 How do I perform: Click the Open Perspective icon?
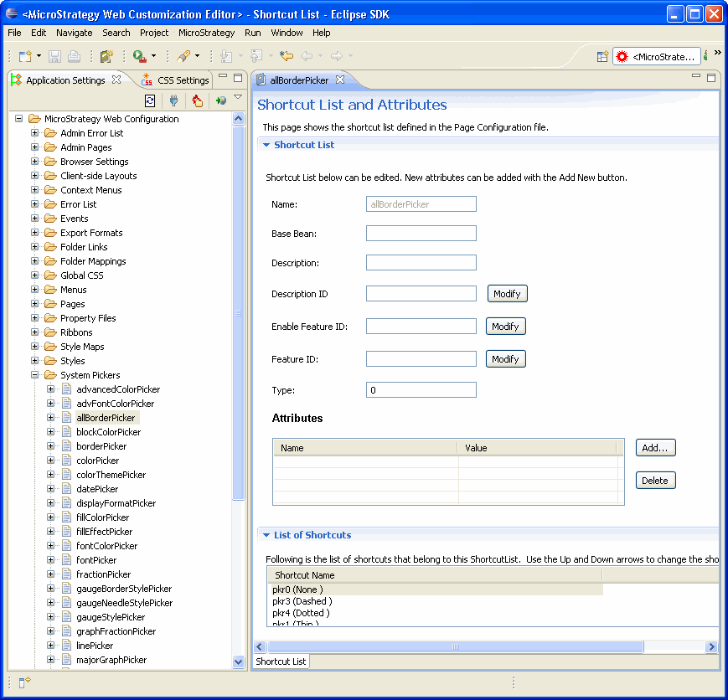[602, 57]
